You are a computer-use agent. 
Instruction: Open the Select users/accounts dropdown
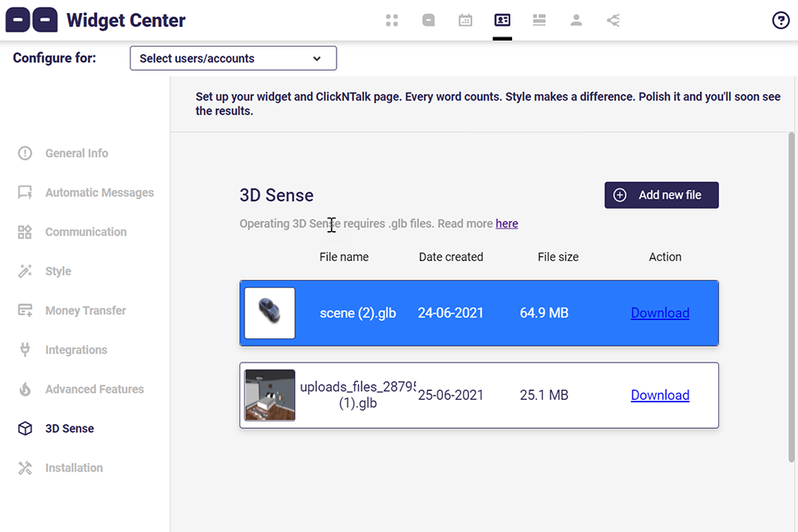pos(233,58)
